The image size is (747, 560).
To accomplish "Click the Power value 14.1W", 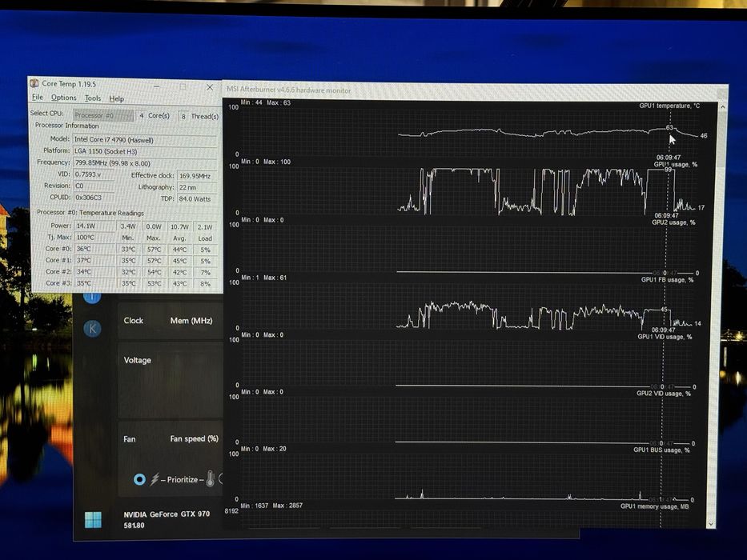I will (94, 226).
